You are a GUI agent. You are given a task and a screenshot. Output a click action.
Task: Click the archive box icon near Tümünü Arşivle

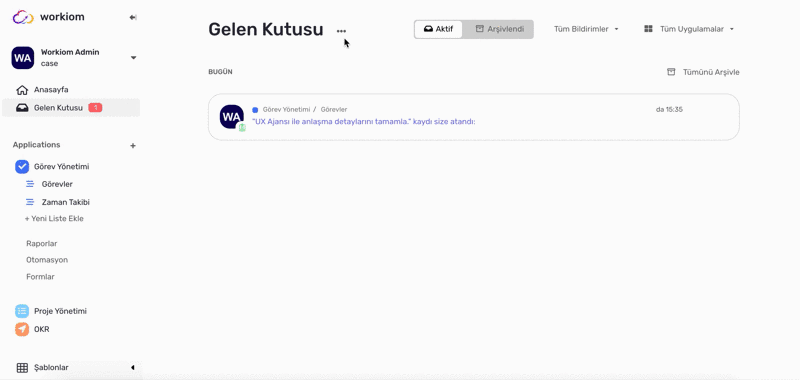pyautogui.click(x=671, y=72)
